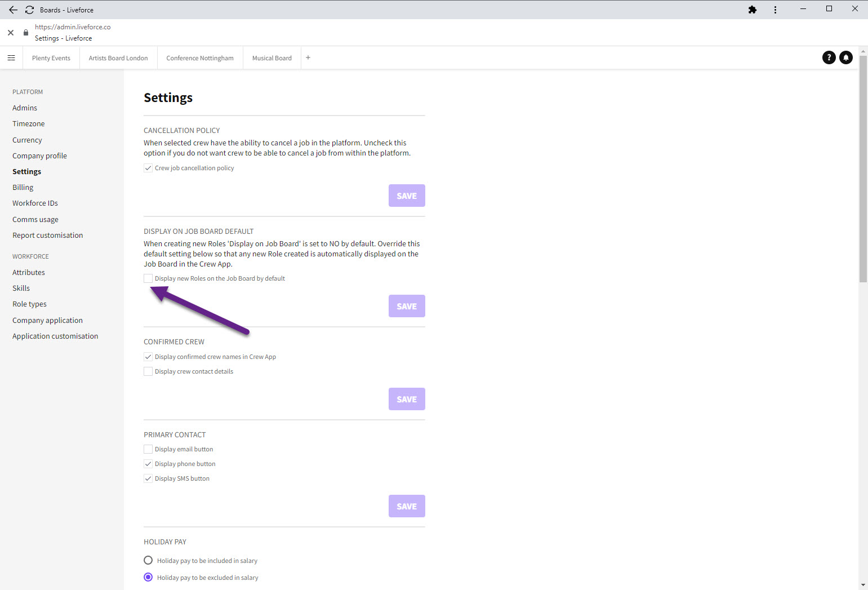Image resolution: width=868 pixels, height=590 pixels.
Task: Open the browser three-dot menu
Action: [775, 10]
